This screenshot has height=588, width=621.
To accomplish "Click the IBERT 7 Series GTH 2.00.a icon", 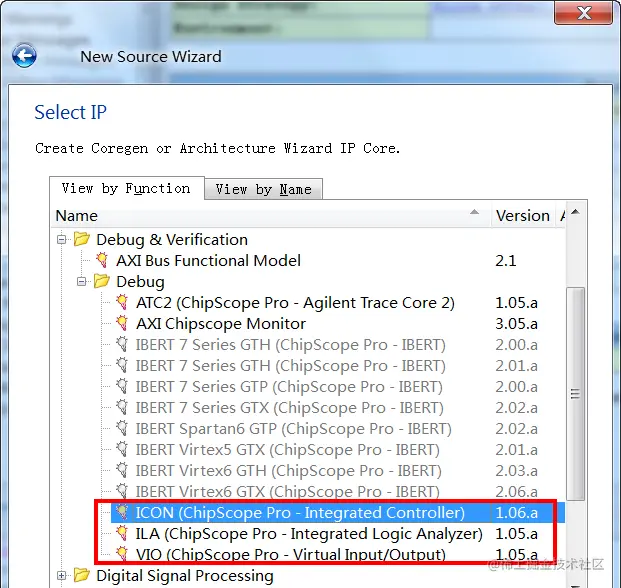I will coord(122,344).
